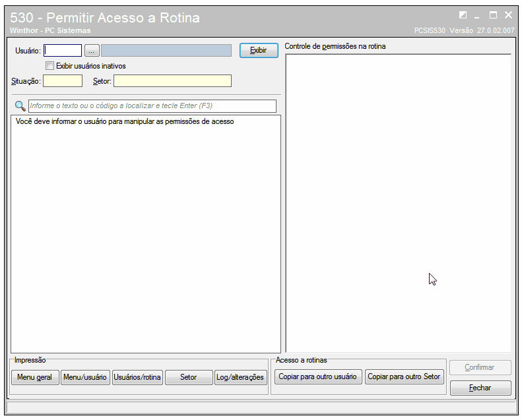Click the Controle de permissões na rotina label
This screenshot has height=420, width=522.
point(335,47)
